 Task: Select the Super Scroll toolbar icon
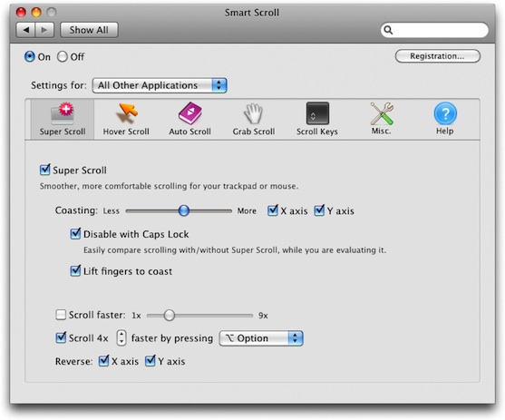[63, 113]
